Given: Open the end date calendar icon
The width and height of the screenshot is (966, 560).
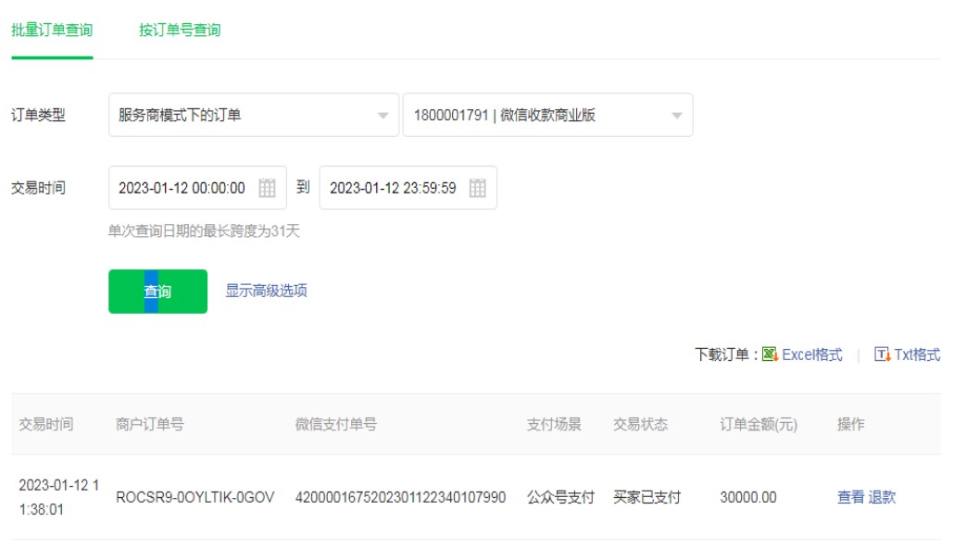Looking at the screenshot, I should pos(477,188).
